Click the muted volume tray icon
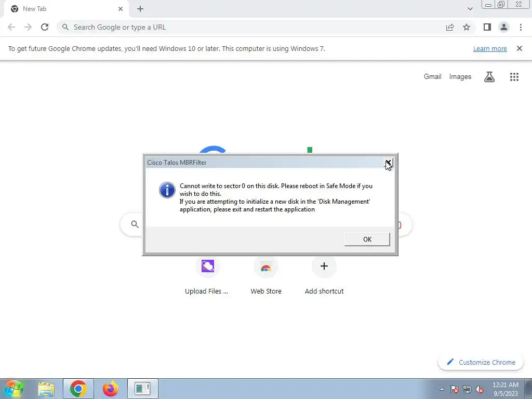532x399 pixels. point(480,389)
